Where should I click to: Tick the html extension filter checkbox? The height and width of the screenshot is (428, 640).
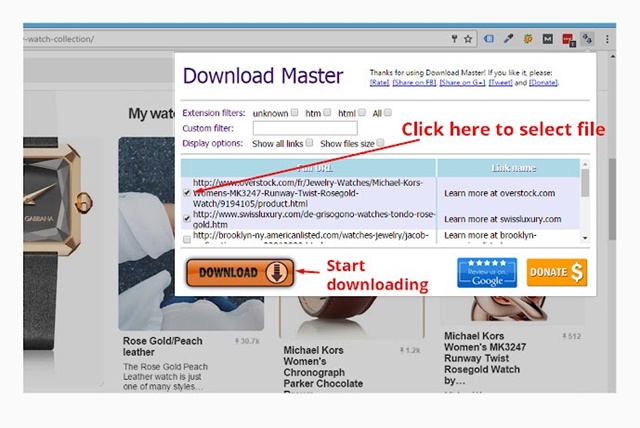pyautogui.click(x=362, y=112)
